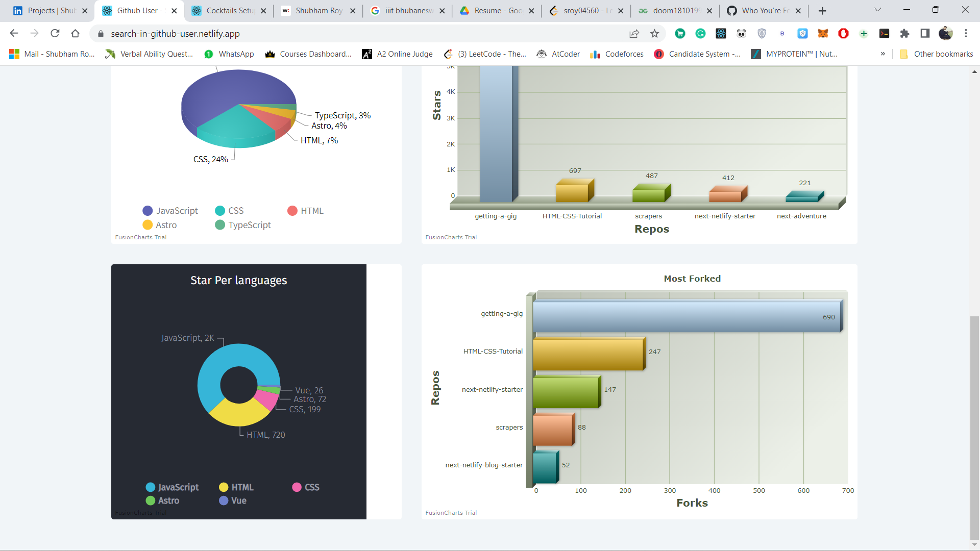Open React Developer Tools extension
The width and height of the screenshot is (980, 551).
pyautogui.click(x=721, y=34)
